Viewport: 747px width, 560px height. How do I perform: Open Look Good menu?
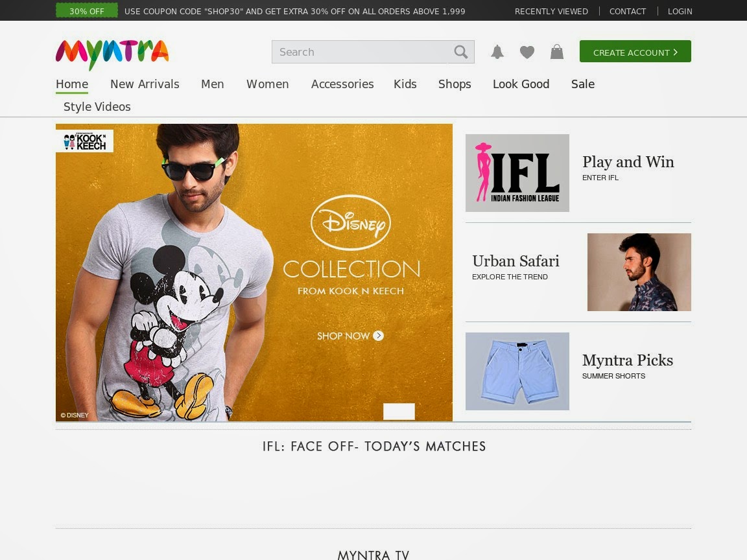[521, 84]
